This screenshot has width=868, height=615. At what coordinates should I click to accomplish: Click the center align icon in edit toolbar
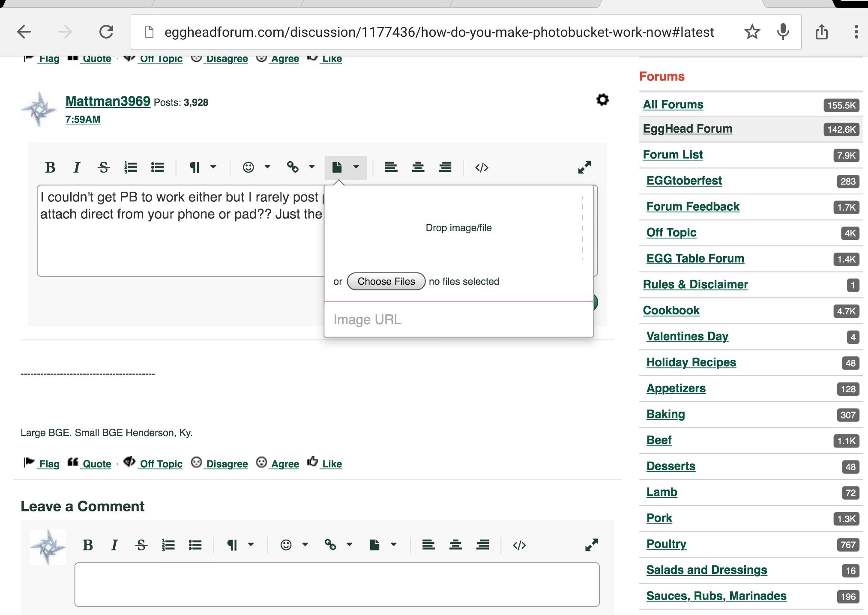(x=418, y=167)
